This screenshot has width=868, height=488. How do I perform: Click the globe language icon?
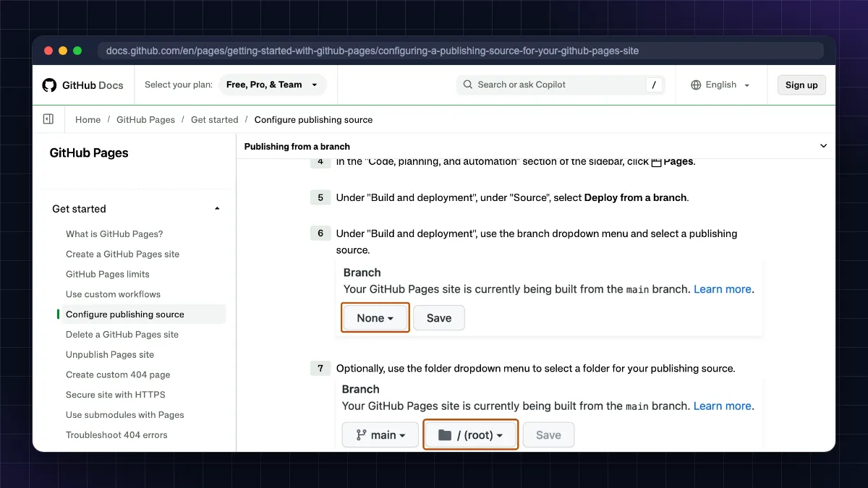point(696,85)
